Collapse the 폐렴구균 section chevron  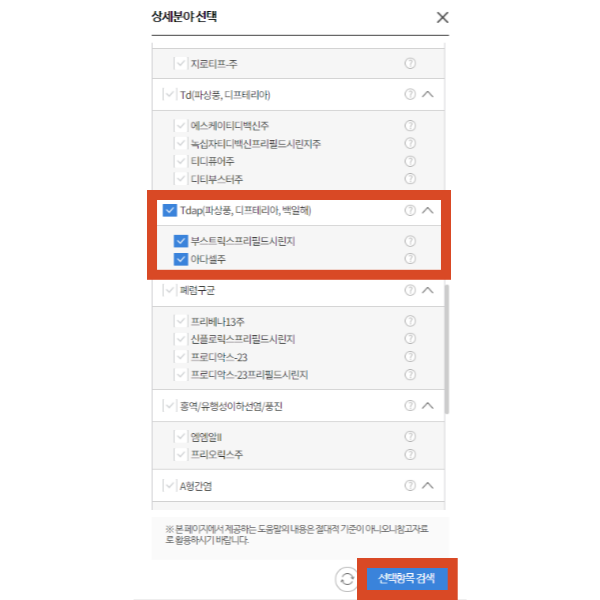(427, 290)
